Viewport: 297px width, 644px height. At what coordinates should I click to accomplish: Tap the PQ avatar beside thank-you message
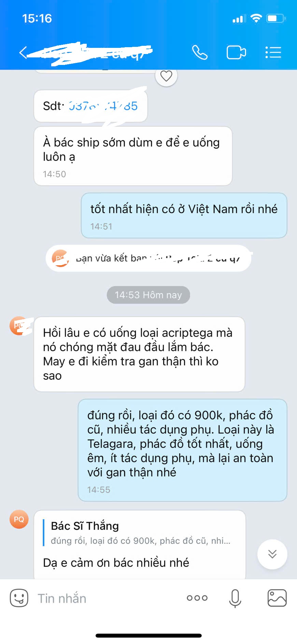pos(19,519)
